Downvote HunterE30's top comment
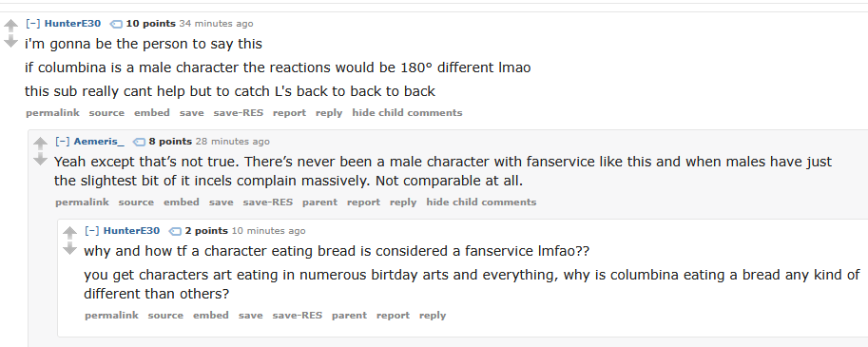The image size is (868, 347). [x=10, y=42]
